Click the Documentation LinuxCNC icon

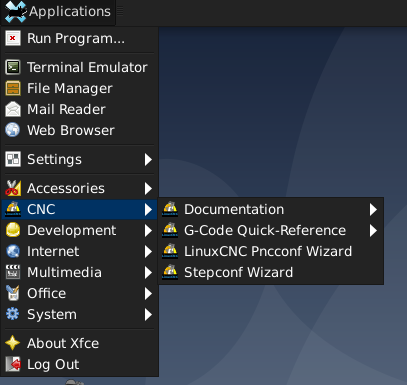coord(170,209)
